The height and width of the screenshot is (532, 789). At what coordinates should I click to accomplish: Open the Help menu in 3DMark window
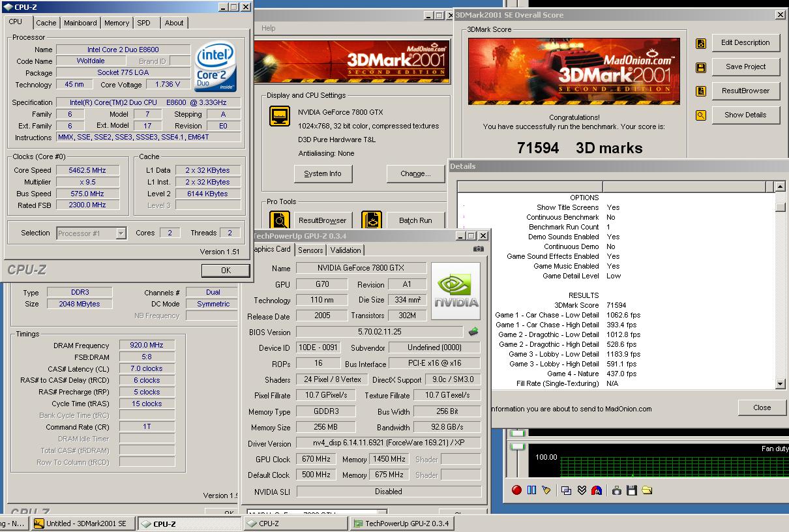(x=269, y=28)
